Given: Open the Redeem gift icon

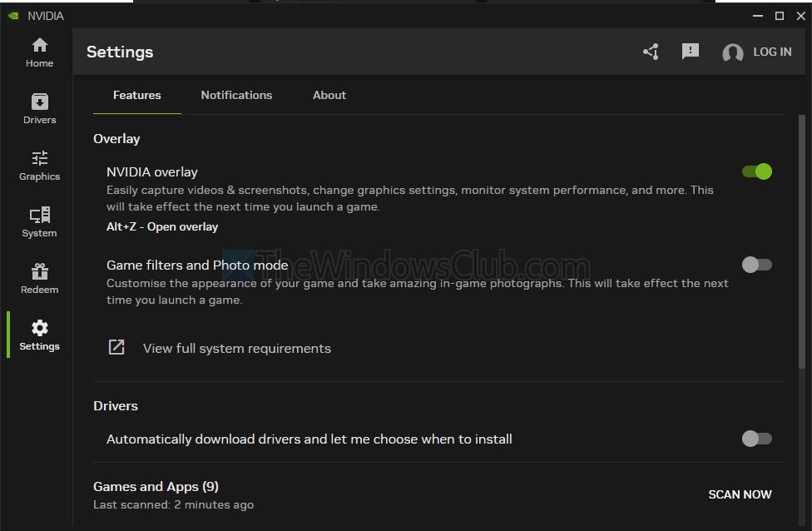Looking at the screenshot, I should coord(39,279).
